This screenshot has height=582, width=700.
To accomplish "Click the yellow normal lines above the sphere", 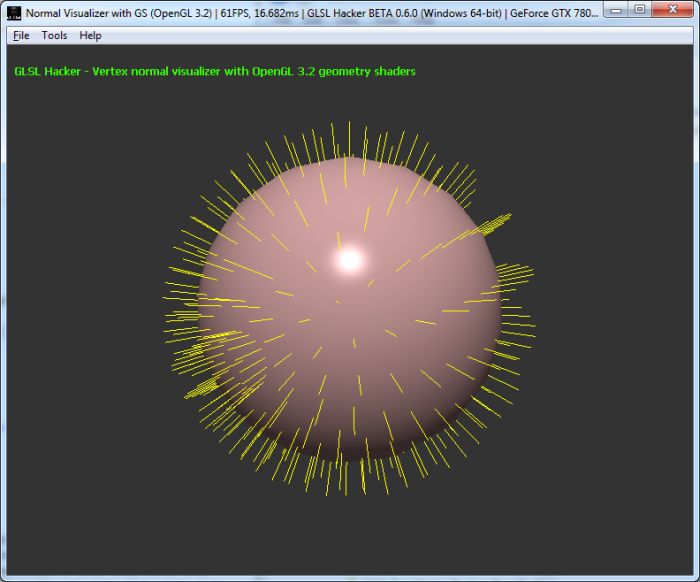I will 348,140.
